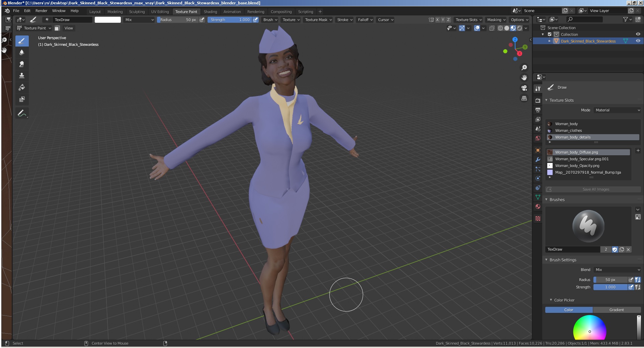Open Brush popover in header
Viewport: 644px width, 348px height.
tap(270, 20)
